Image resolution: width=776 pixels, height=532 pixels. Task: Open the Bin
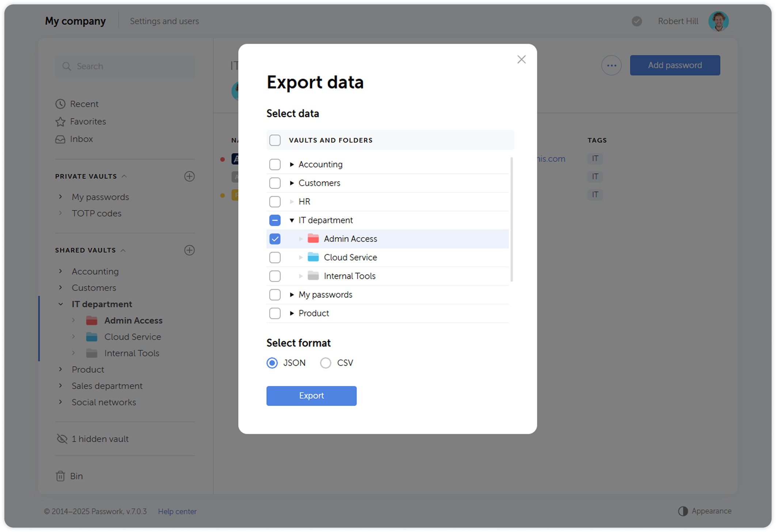pyautogui.click(x=76, y=476)
